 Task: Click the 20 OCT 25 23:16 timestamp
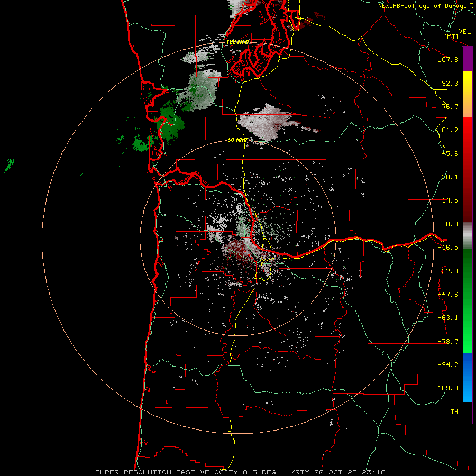pyautogui.click(x=349, y=472)
